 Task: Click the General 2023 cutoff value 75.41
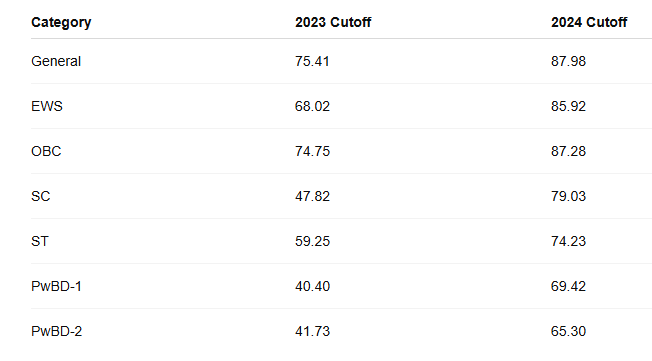(x=312, y=61)
